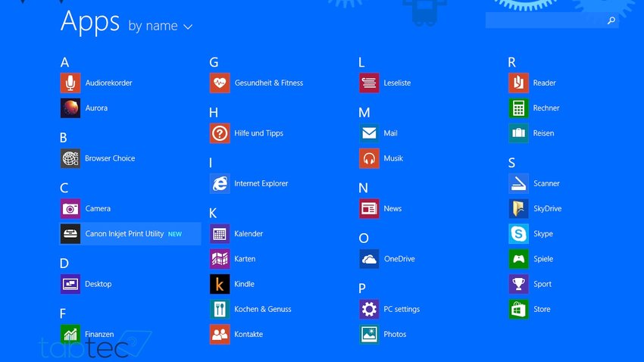Open Kalender calendar icon

[220, 233]
